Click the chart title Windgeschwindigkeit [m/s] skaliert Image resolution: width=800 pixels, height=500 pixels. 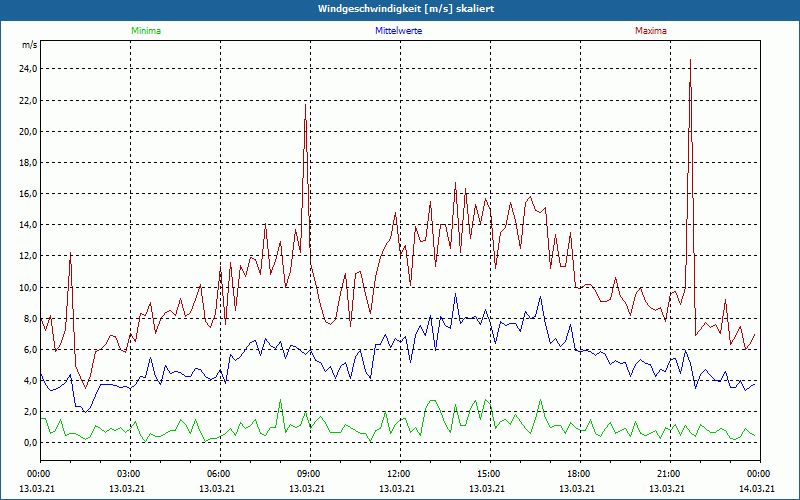(x=406, y=9)
